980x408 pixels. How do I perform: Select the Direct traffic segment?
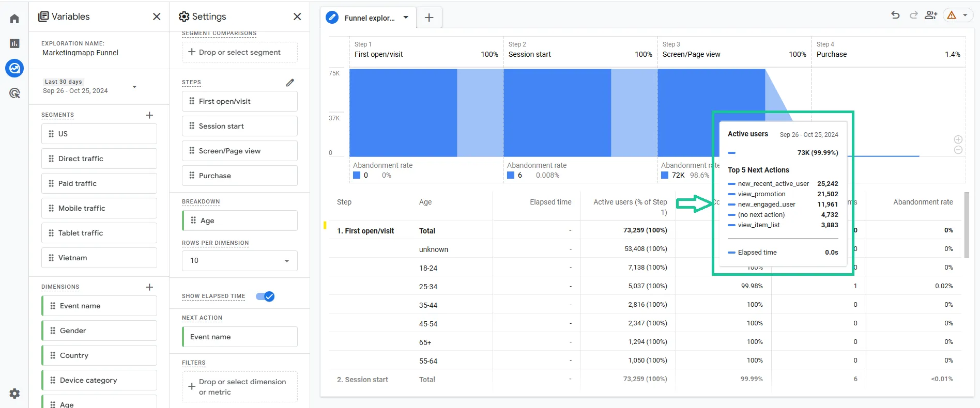(x=99, y=159)
